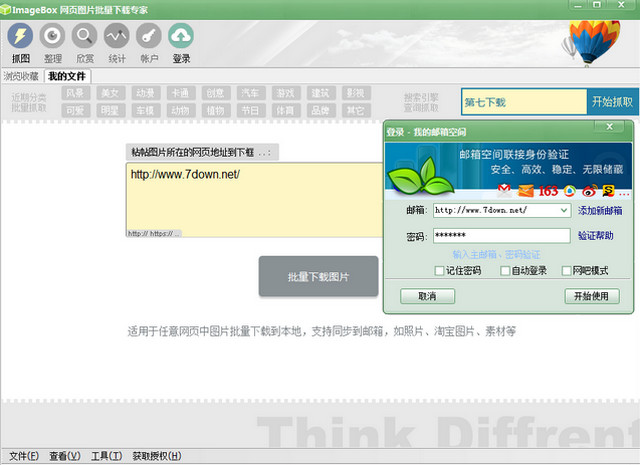Select the 创意 category tag
The image size is (640, 465).
216,93
